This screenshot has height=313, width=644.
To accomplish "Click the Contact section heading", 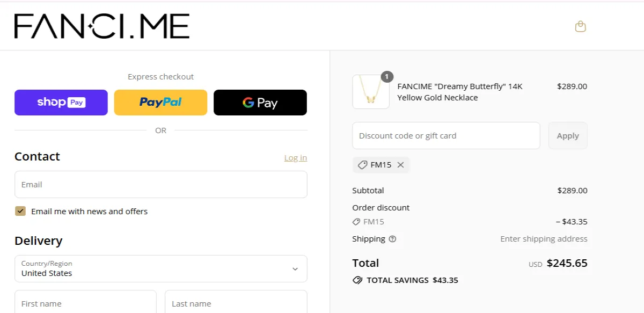I will tap(37, 156).
